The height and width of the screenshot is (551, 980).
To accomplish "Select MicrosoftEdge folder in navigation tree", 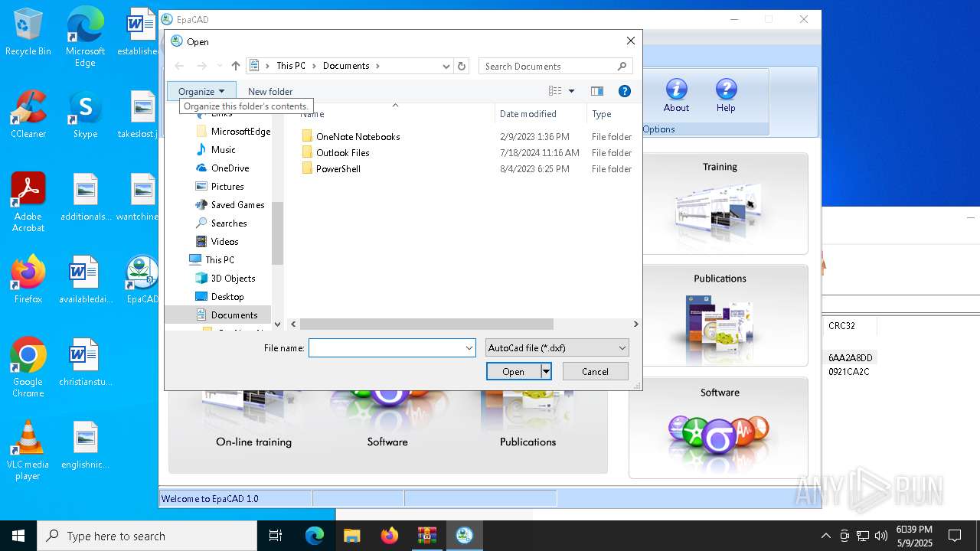I will [240, 131].
